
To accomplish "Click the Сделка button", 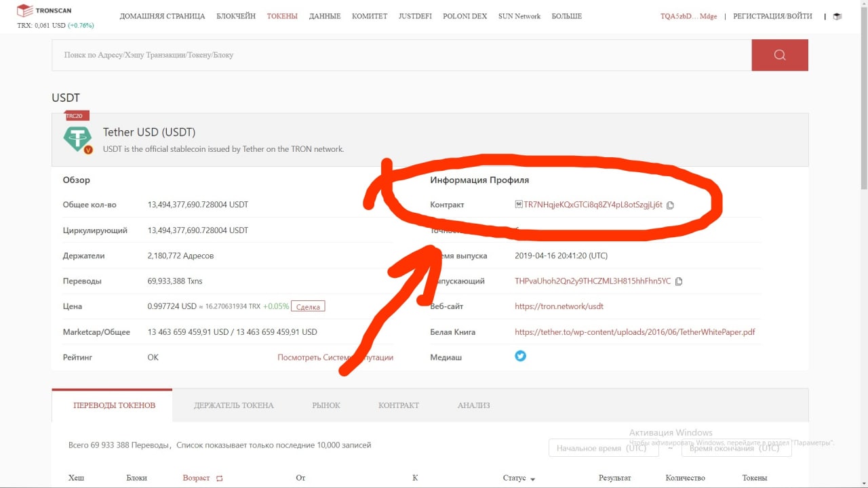I will click(308, 306).
